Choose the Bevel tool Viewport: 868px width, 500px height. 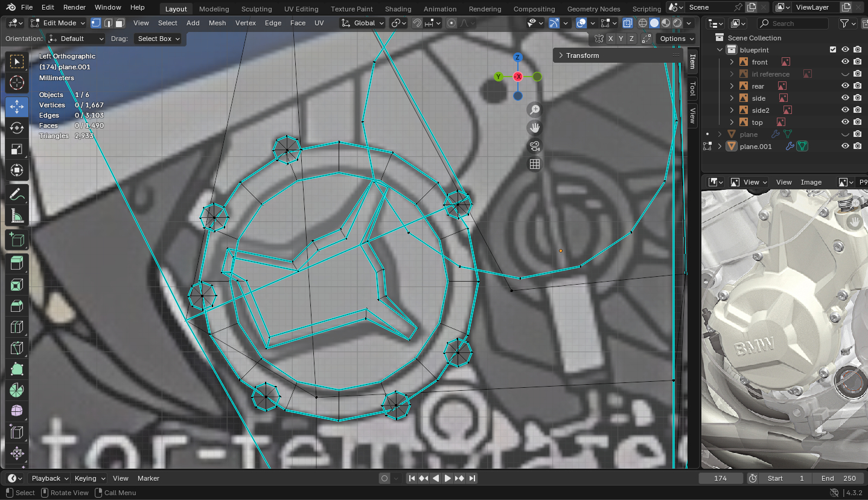[17, 306]
